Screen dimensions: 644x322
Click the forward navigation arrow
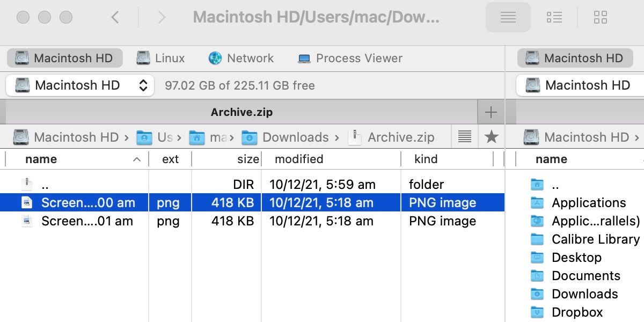tap(162, 18)
